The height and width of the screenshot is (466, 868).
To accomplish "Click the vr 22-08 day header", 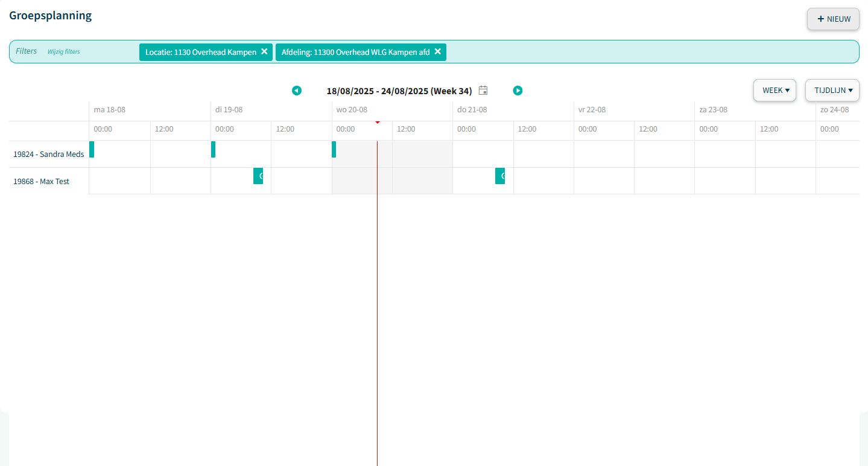I will click(592, 110).
